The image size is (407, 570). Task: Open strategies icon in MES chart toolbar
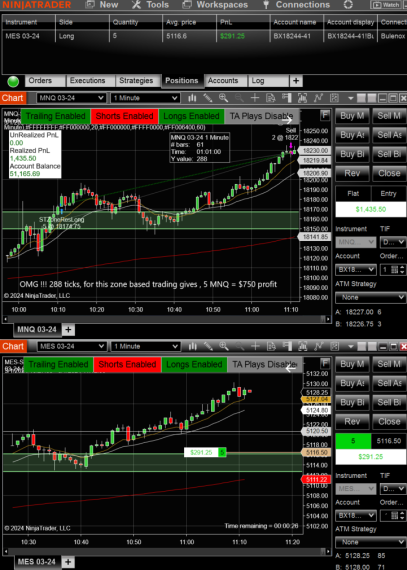click(335, 346)
